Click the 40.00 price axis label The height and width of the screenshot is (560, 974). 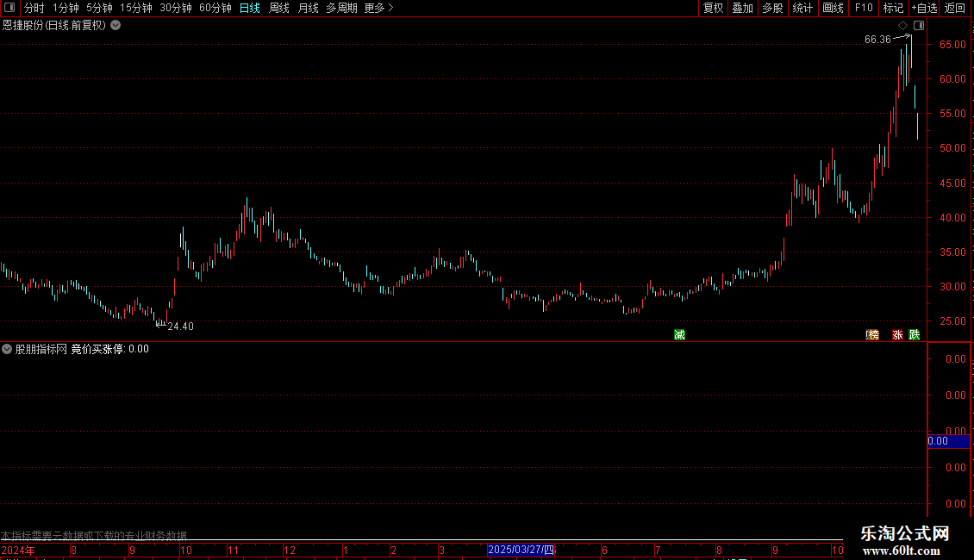pyautogui.click(x=952, y=218)
